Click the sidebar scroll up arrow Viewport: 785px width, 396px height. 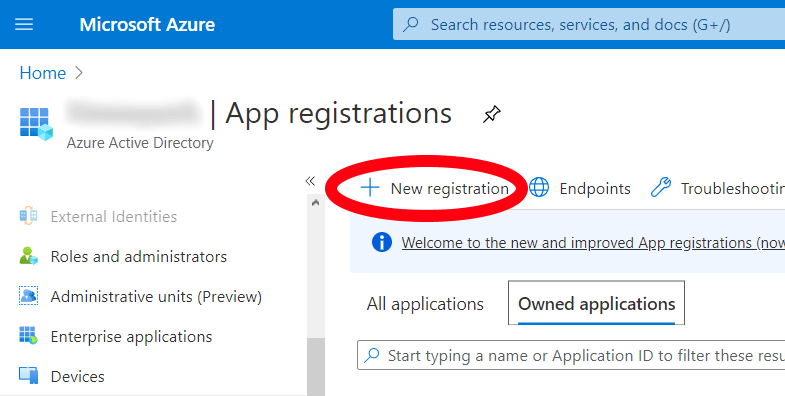click(315, 203)
